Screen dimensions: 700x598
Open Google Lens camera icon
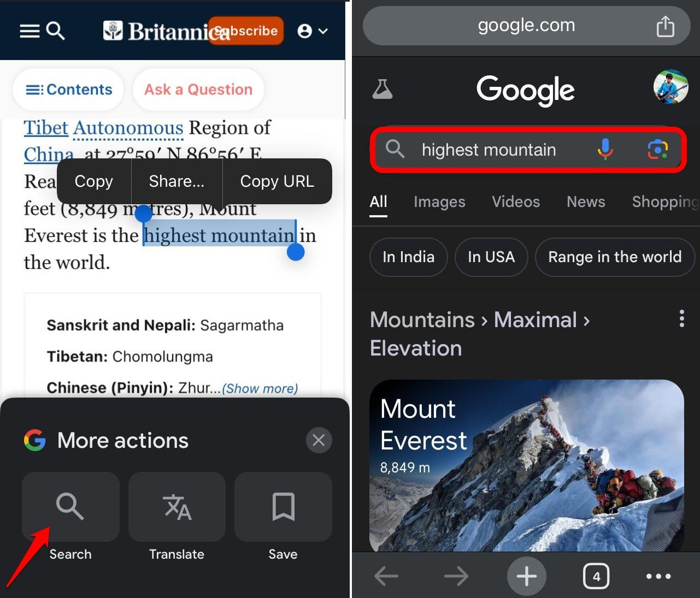click(658, 149)
